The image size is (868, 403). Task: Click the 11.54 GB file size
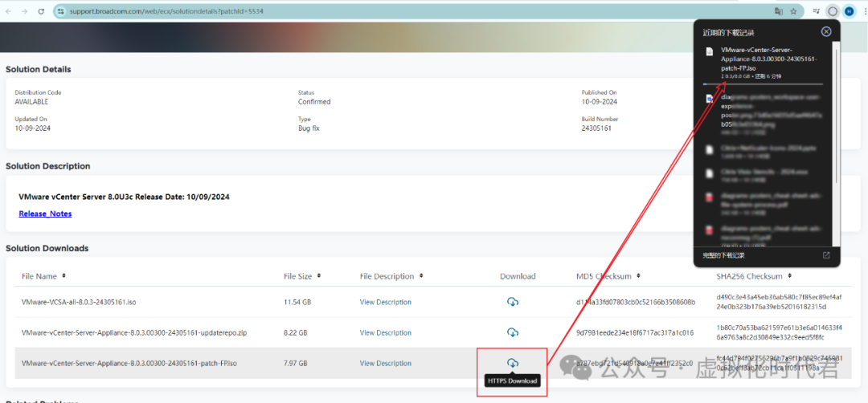pyautogui.click(x=297, y=303)
